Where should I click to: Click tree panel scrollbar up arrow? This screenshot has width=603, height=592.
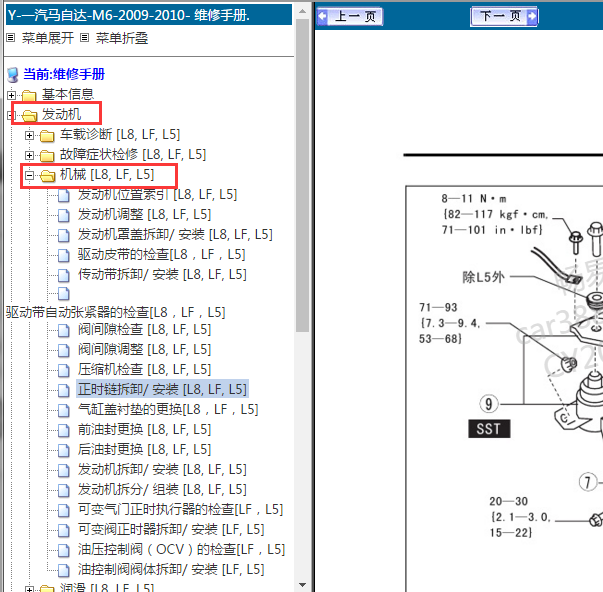coord(303,12)
